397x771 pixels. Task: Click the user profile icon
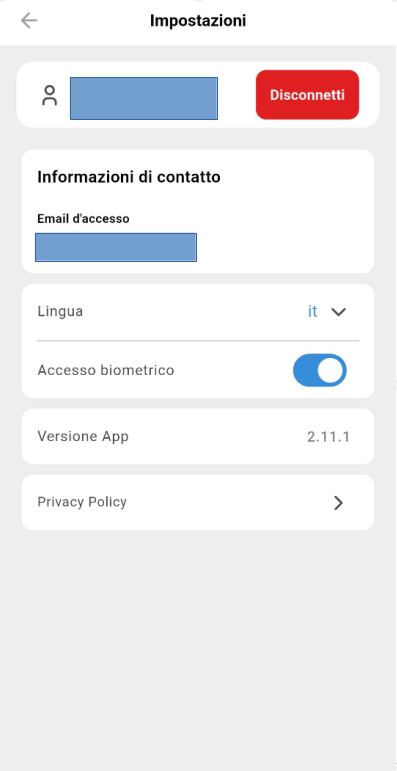tap(50, 95)
